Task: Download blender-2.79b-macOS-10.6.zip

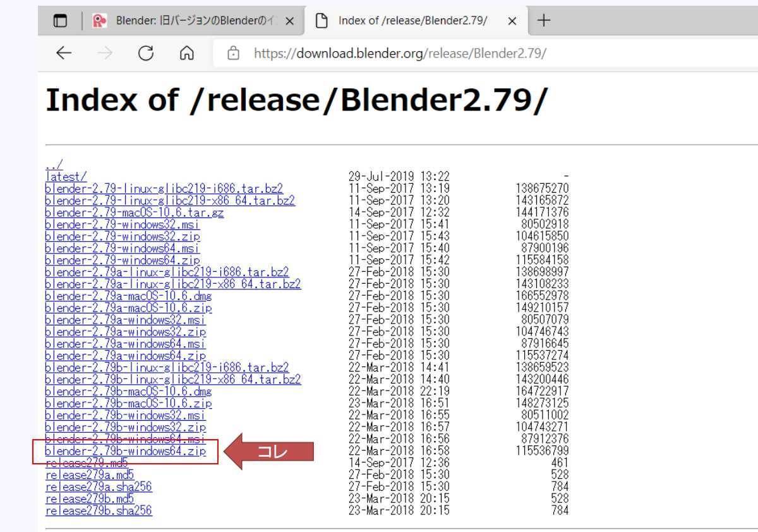Action: click(128, 404)
